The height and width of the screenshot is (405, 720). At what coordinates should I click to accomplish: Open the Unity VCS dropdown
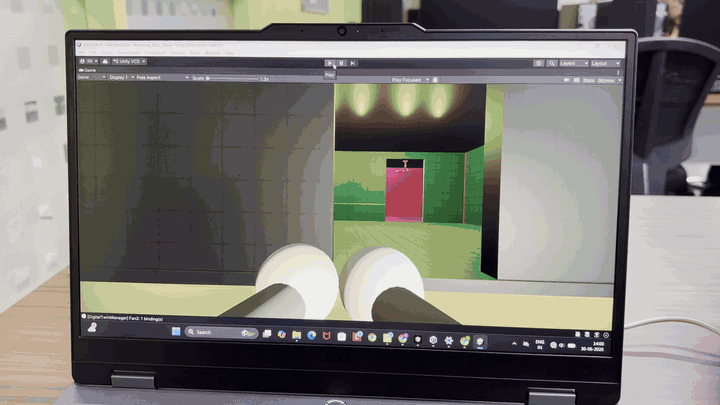[129, 61]
